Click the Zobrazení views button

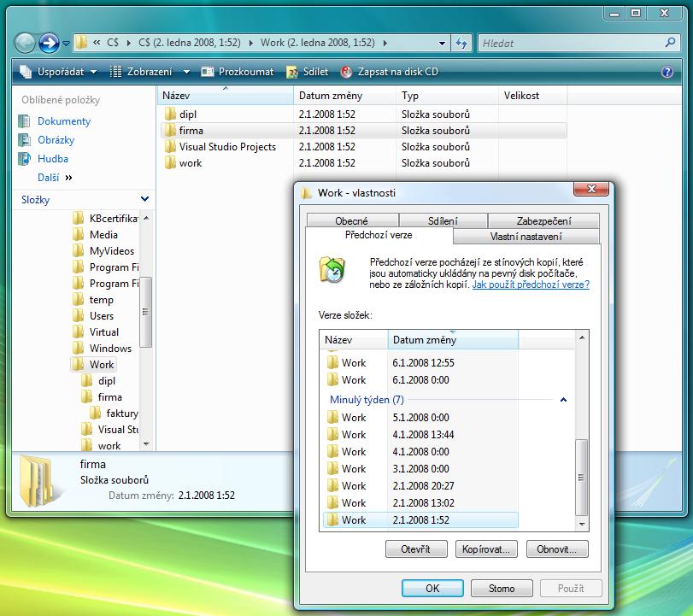click(x=142, y=72)
